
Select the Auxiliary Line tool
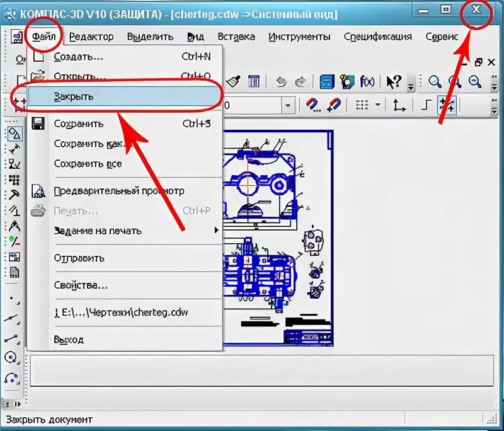pyautogui.click(x=12, y=318)
